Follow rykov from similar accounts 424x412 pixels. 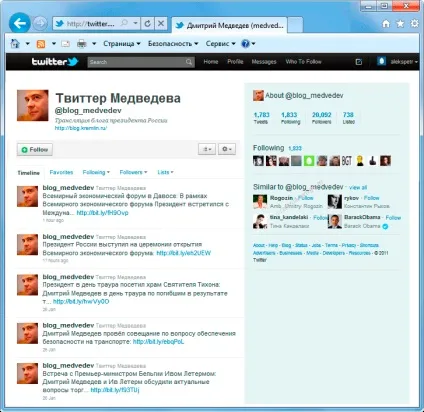(x=372, y=198)
